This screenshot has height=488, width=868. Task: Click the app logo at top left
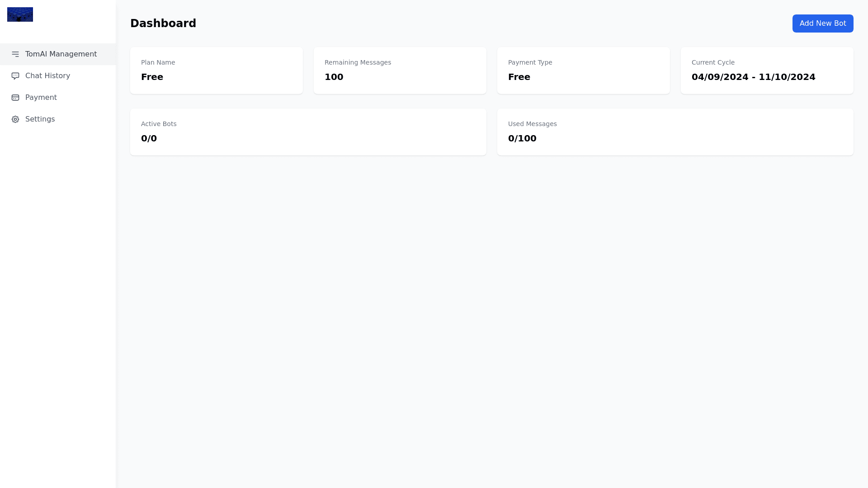20,14
